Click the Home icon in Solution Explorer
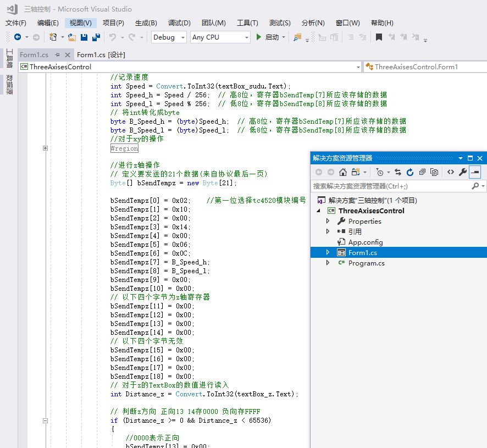The width and height of the screenshot is (487, 448). pos(343,172)
